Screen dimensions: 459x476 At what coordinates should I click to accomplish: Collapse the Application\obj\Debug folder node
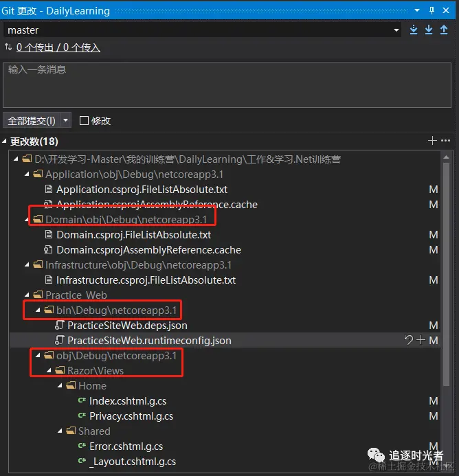point(27,174)
